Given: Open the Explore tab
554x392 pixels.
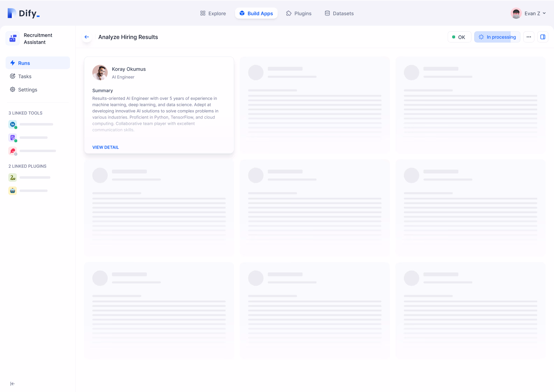Looking at the screenshot, I should [213, 13].
